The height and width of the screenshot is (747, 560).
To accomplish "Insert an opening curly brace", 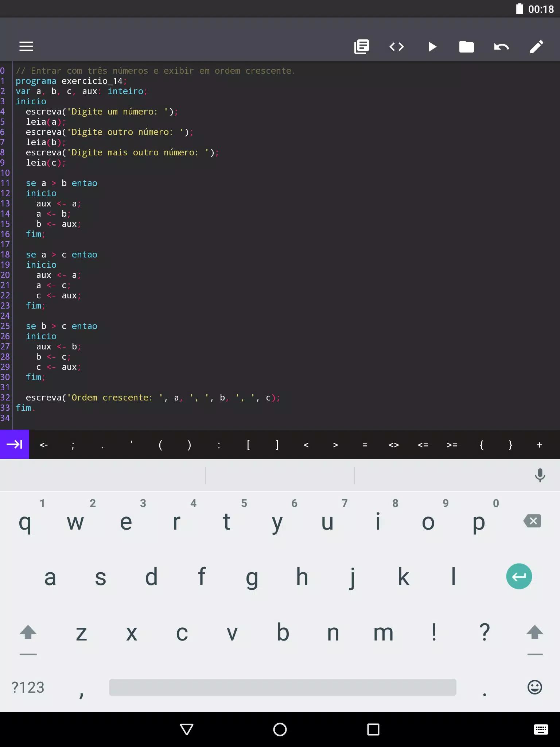I will (481, 445).
